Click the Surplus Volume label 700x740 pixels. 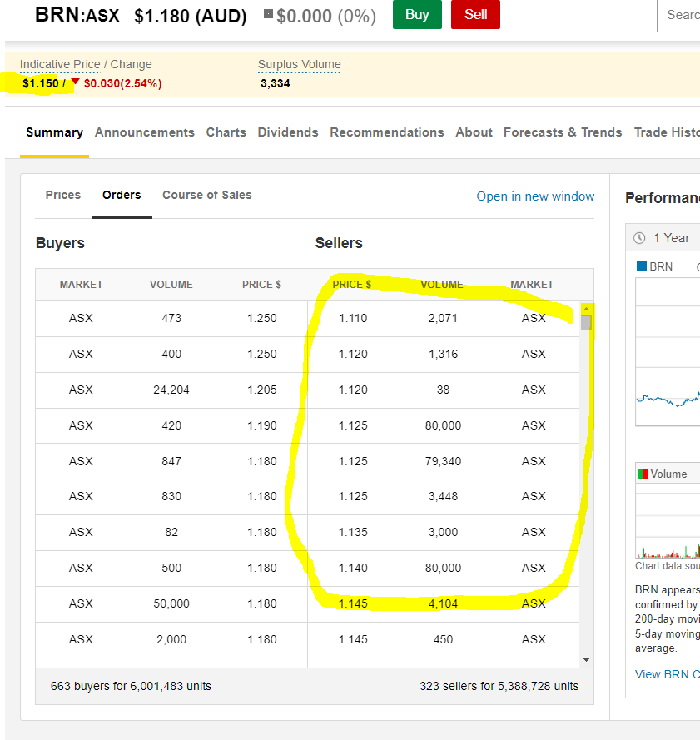(x=299, y=64)
